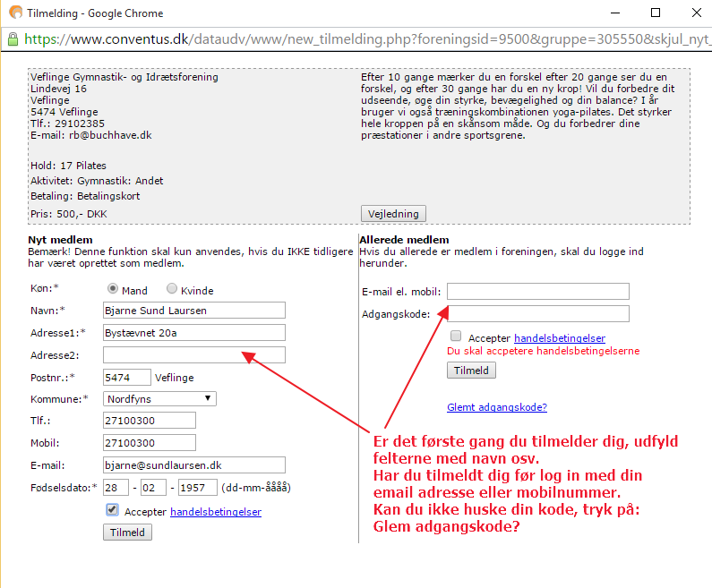Select the Mand radio button
Image resolution: width=712 pixels, height=588 pixels.
pyautogui.click(x=113, y=288)
